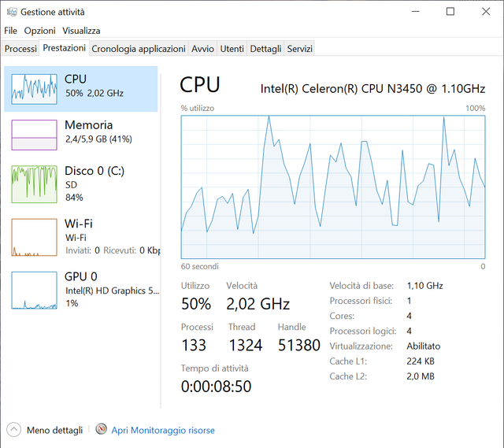Click the Apri Monitoraggio risorse link
This screenshot has height=448, width=504.
163,430
